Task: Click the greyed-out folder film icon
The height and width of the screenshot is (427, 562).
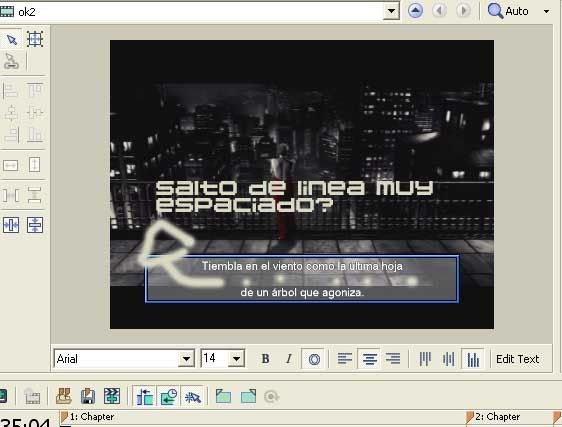Action: click(32, 397)
